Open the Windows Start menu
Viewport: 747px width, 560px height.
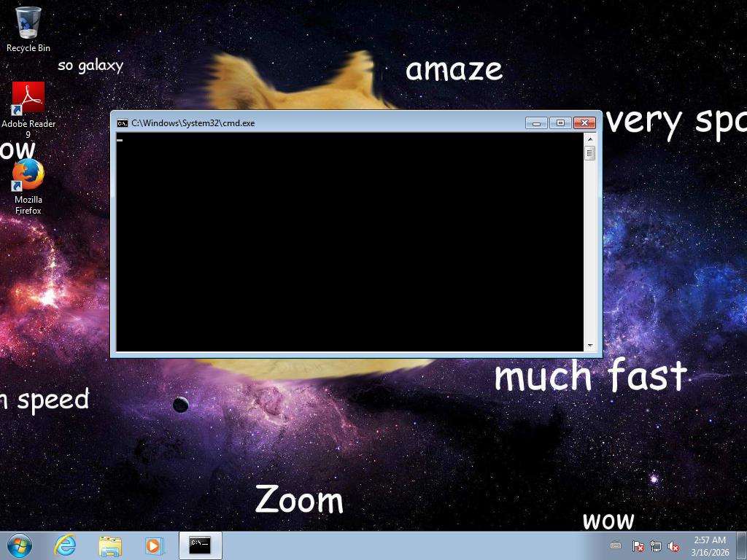click(20, 545)
